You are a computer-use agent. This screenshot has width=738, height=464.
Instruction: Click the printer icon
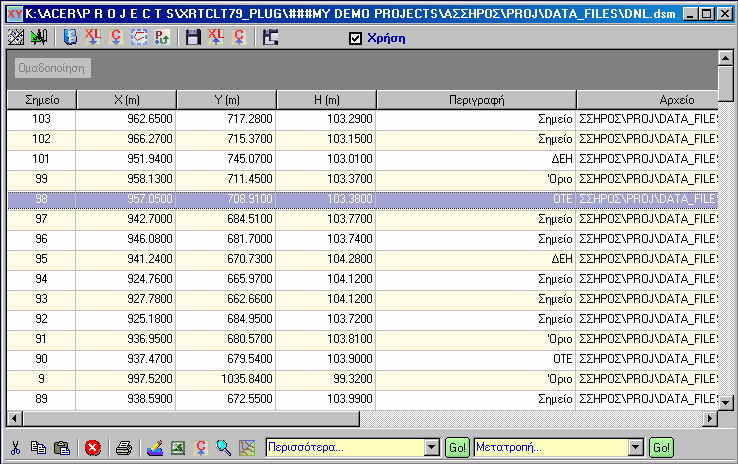(x=124, y=448)
